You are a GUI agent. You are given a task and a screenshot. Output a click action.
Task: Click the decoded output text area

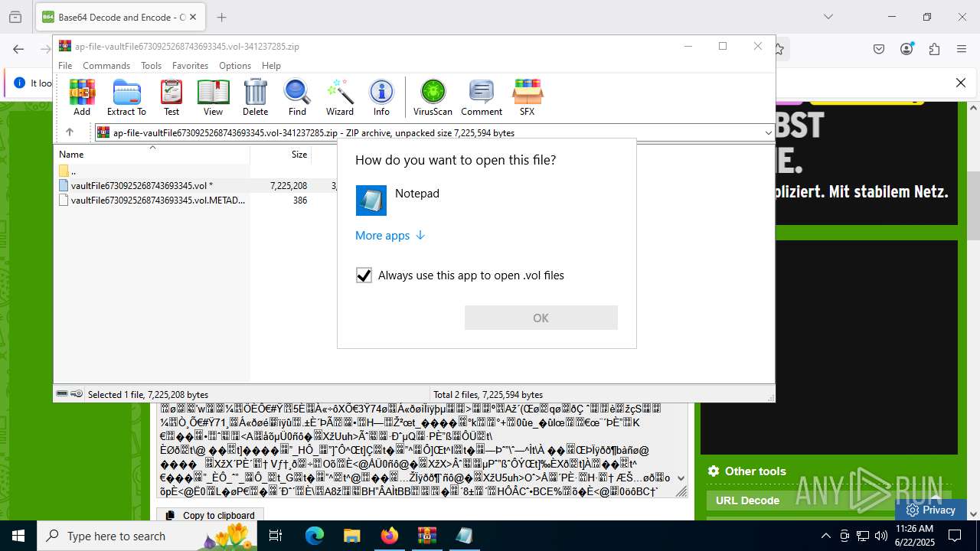pos(417,450)
